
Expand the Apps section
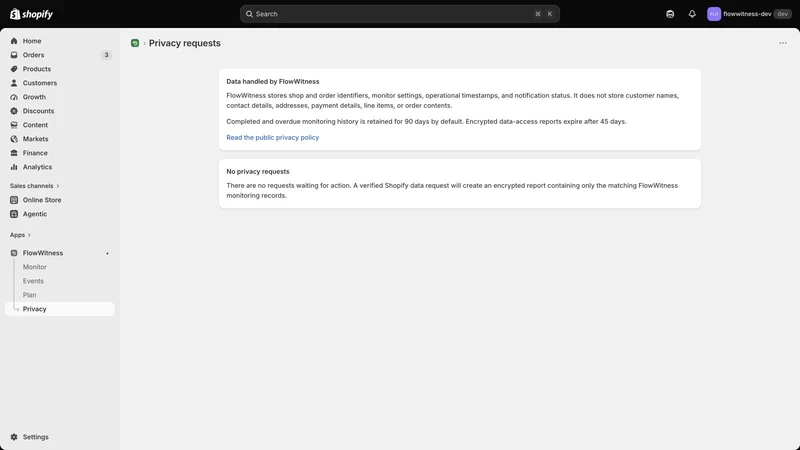(x=20, y=235)
